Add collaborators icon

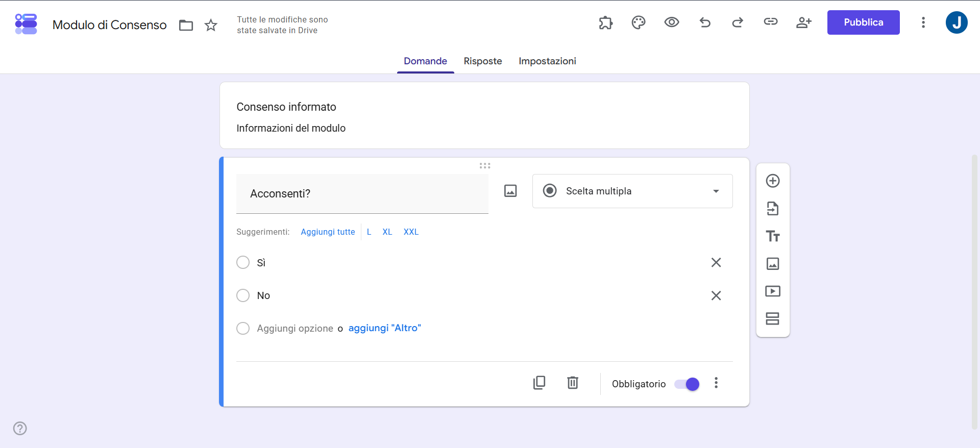pos(804,22)
